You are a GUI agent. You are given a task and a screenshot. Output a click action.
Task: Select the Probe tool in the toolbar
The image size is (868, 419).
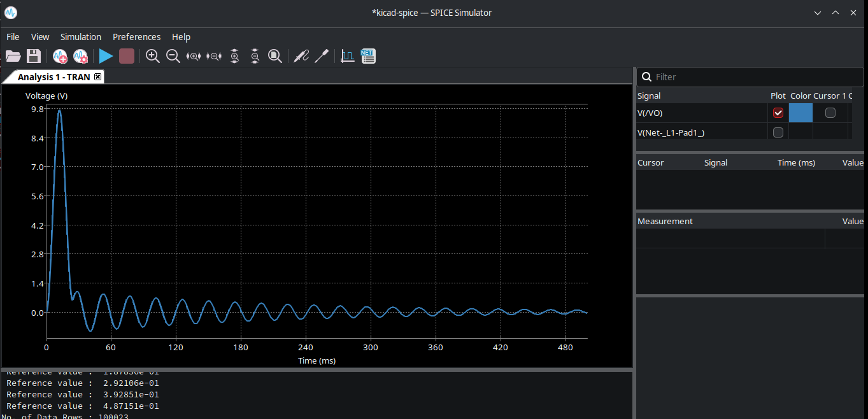click(301, 56)
